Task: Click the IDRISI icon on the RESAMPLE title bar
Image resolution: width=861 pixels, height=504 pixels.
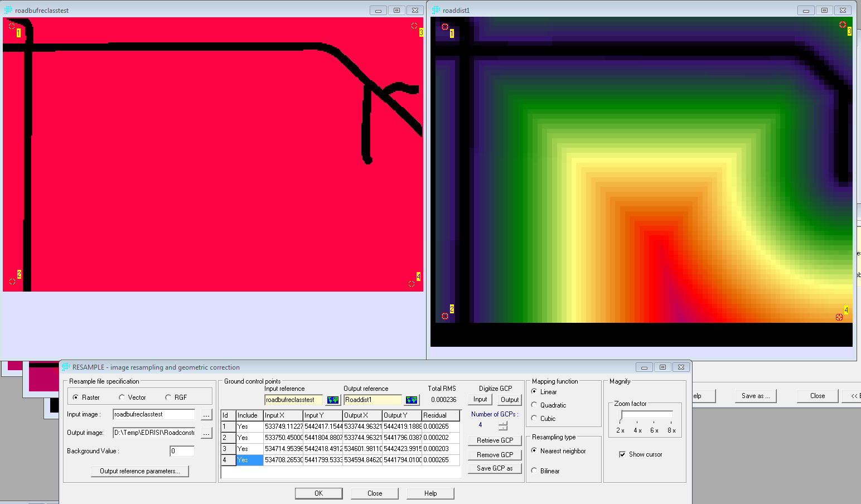Action: point(65,367)
